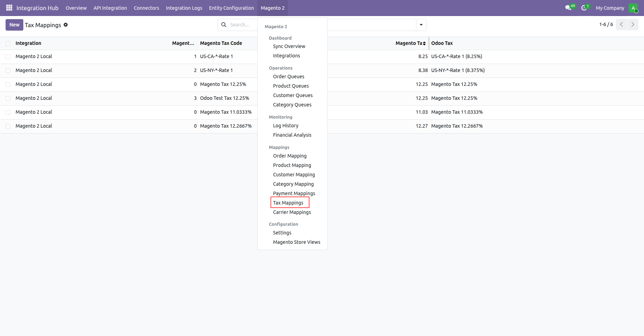Check the US-NY-*-Rate 1 row checkbox

pyautogui.click(x=8, y=71)
